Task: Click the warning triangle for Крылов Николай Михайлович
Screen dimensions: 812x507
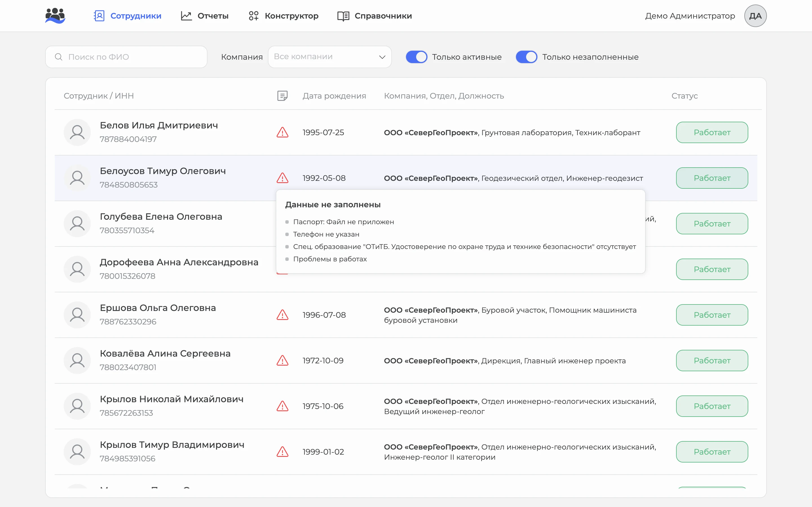Action: point(283,406)
